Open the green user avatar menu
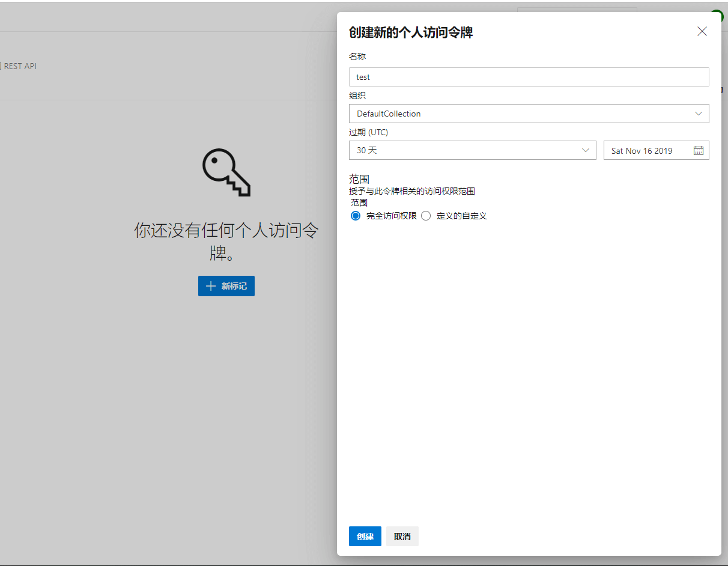 [717, 16]
